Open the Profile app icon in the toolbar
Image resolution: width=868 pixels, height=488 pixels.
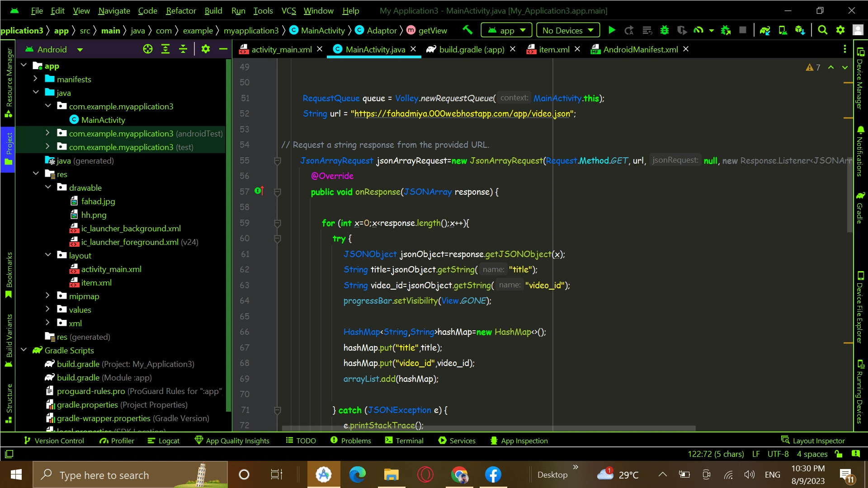(699, 30)
